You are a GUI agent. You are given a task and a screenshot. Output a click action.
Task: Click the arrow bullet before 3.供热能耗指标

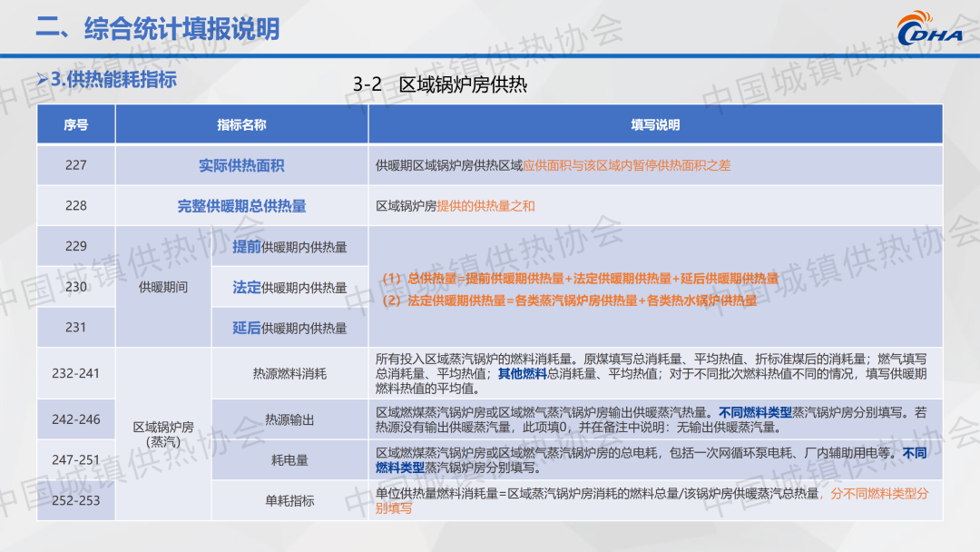[42, 80]
